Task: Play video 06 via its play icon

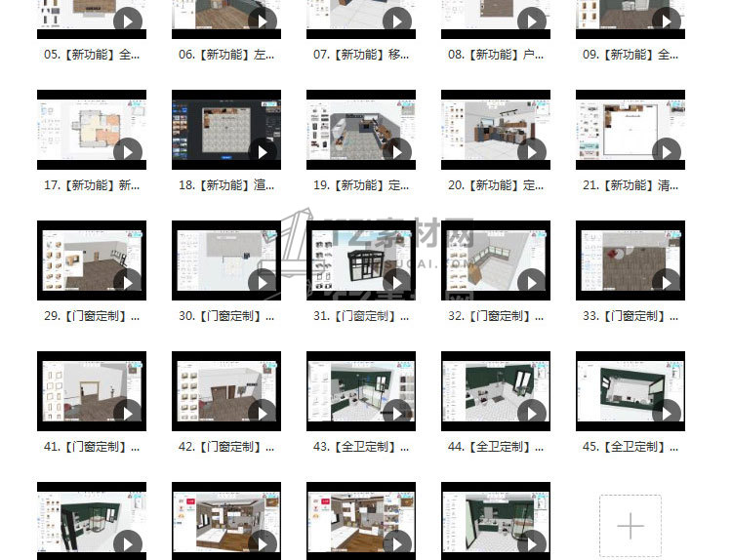Action: [263, 21]
